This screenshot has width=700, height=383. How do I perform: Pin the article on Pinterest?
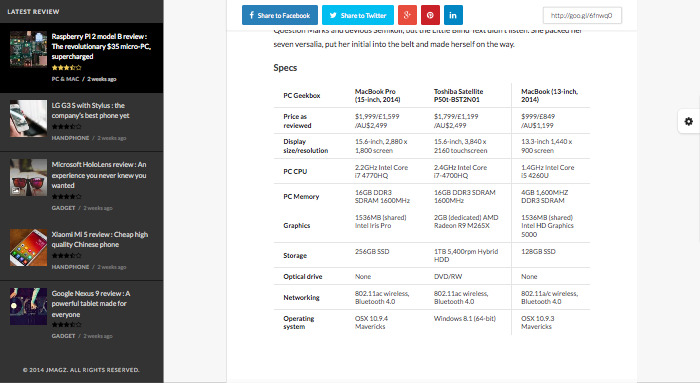point(430,15)
